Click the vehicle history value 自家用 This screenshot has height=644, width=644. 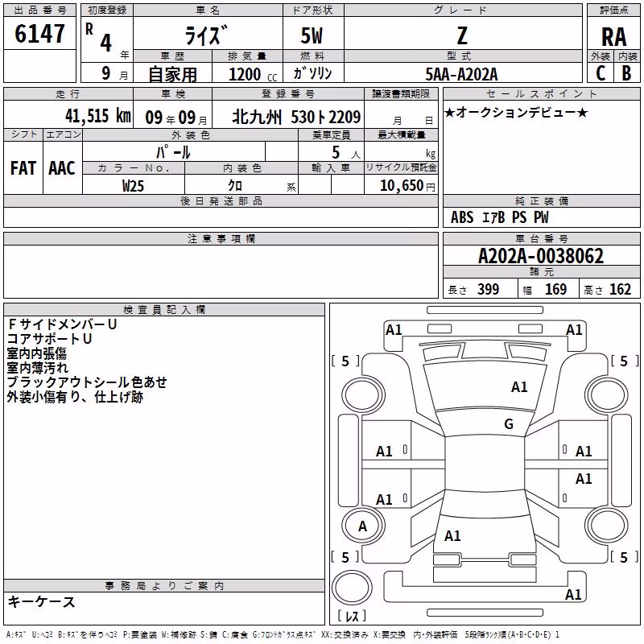point(172,74)
